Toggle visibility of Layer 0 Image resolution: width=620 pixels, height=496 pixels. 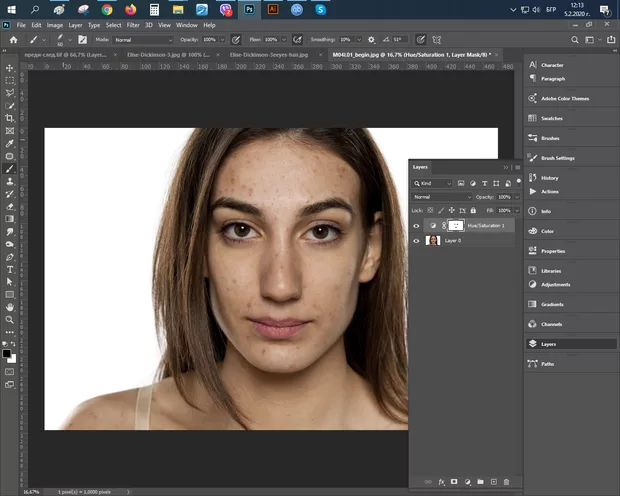click(x=417, y=241)
